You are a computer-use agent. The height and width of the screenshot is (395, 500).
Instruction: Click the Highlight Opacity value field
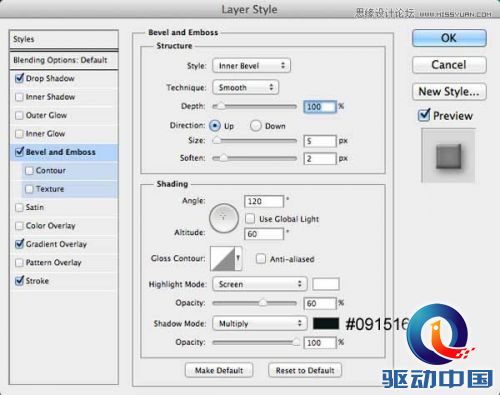coord(320,303)
